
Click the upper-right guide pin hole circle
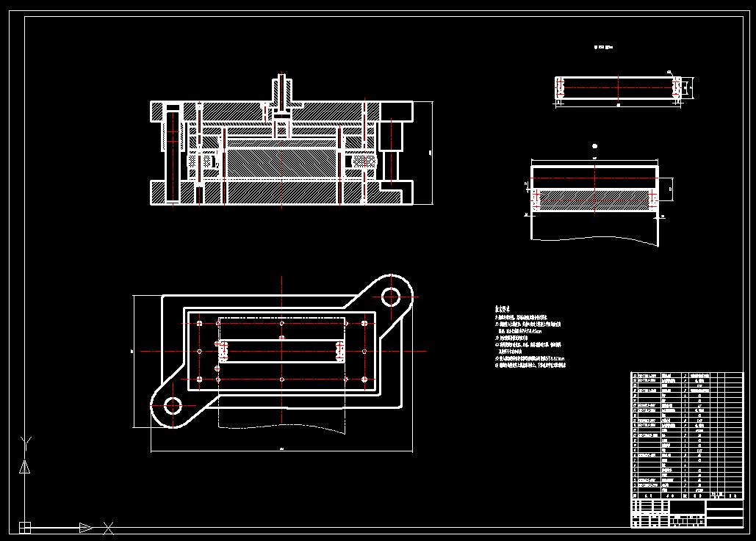coord(391,297)
